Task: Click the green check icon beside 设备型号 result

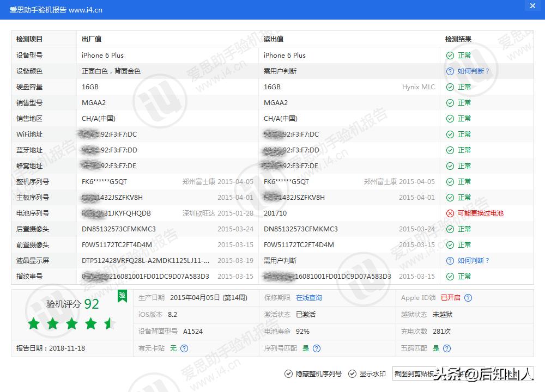Action: (x=449, y=55)
